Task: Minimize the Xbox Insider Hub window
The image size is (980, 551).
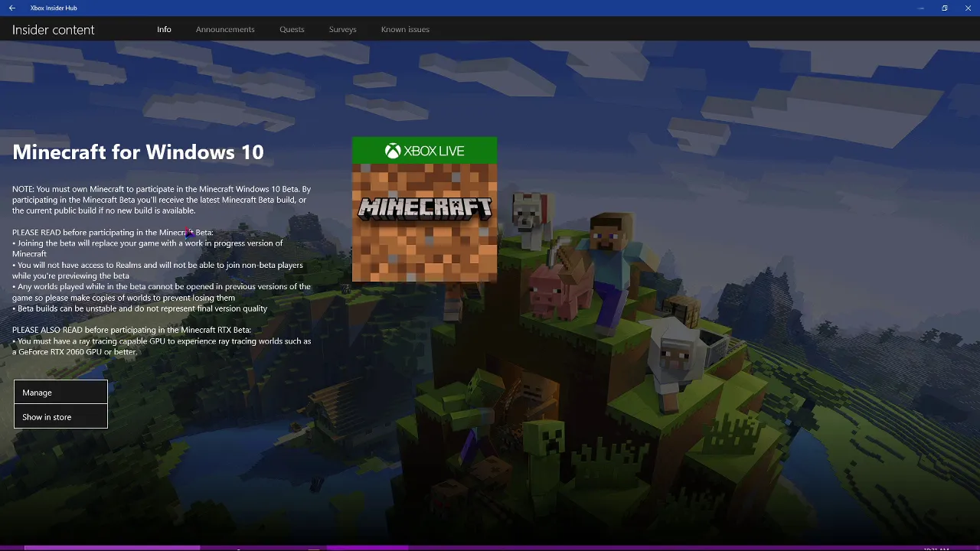Action: pyautogui.click(x=920, y=8)
